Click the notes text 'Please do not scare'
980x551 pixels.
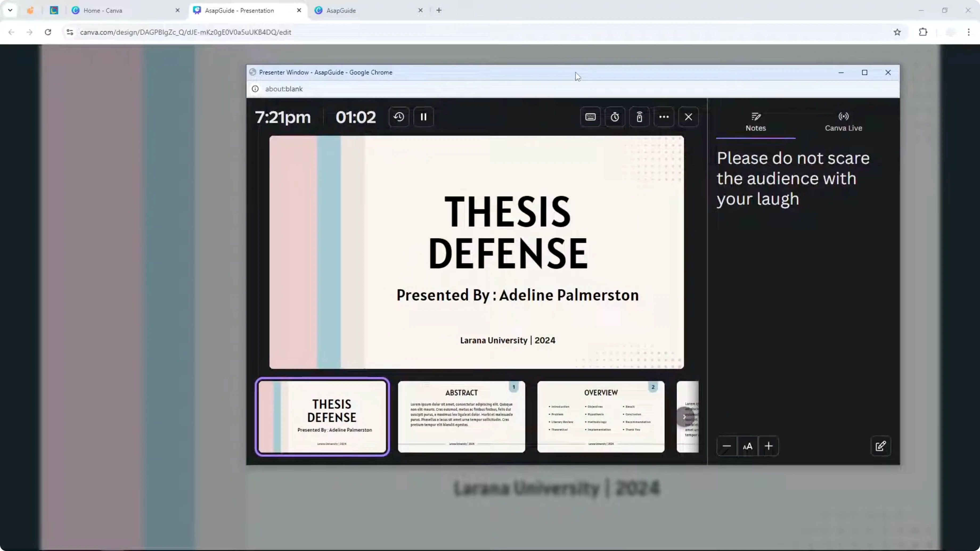point(793,158)
